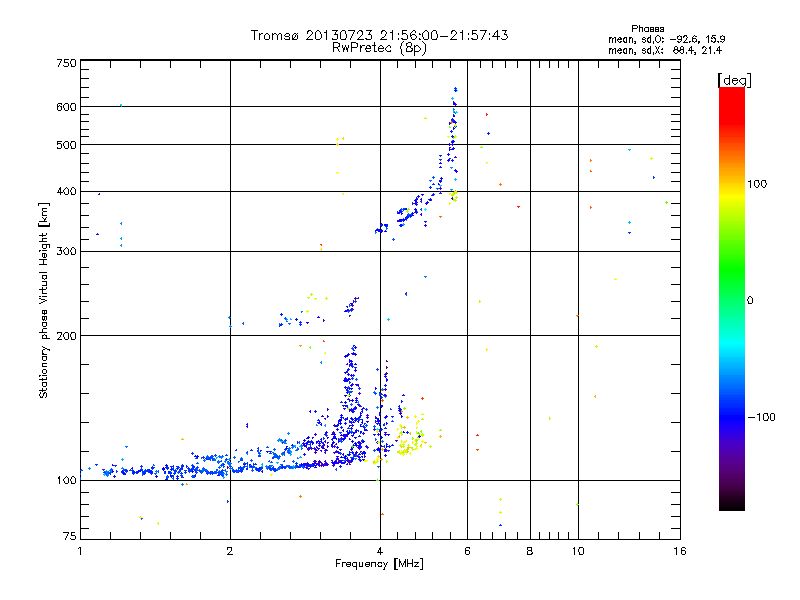800x600 pixels.
Task: Click the '750' y-axis tick label
Action: 66,63
